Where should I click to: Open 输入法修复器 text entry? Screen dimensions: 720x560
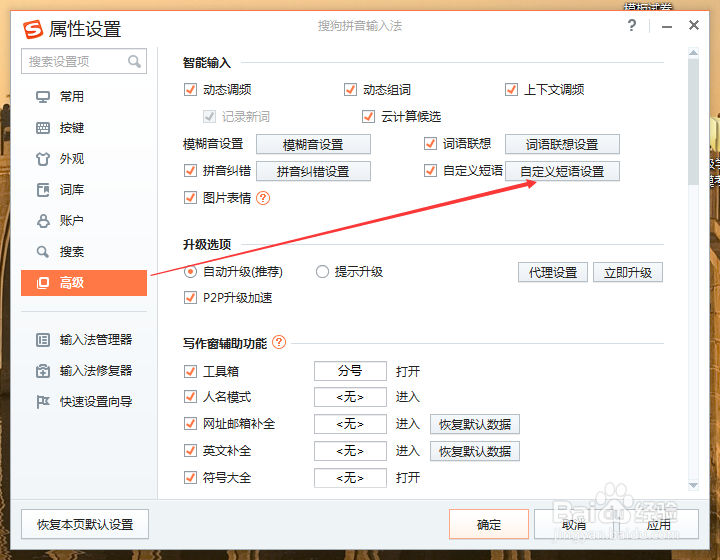(96, 371)
